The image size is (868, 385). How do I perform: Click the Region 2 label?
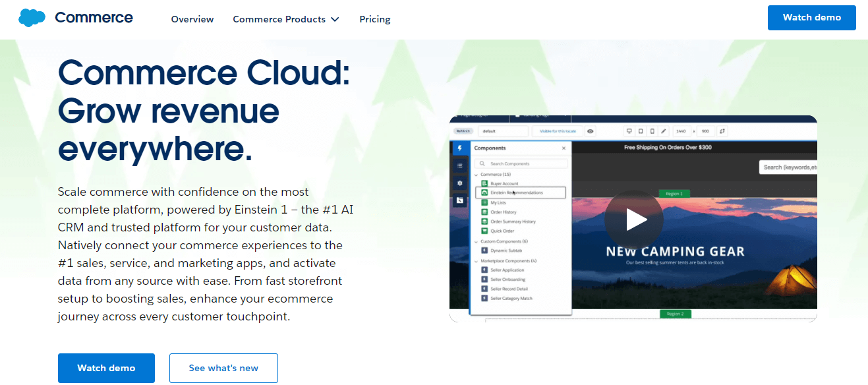click(x=674, y=314)
